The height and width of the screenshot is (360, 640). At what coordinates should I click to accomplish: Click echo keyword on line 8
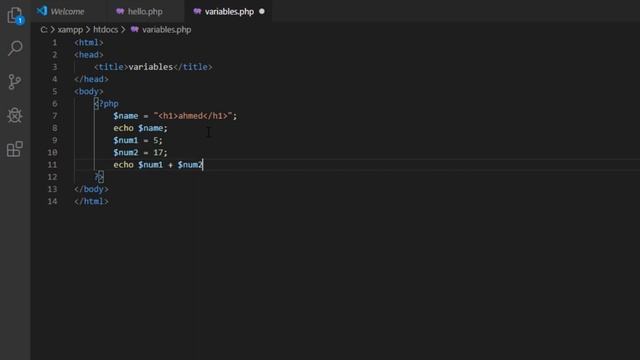123,128
